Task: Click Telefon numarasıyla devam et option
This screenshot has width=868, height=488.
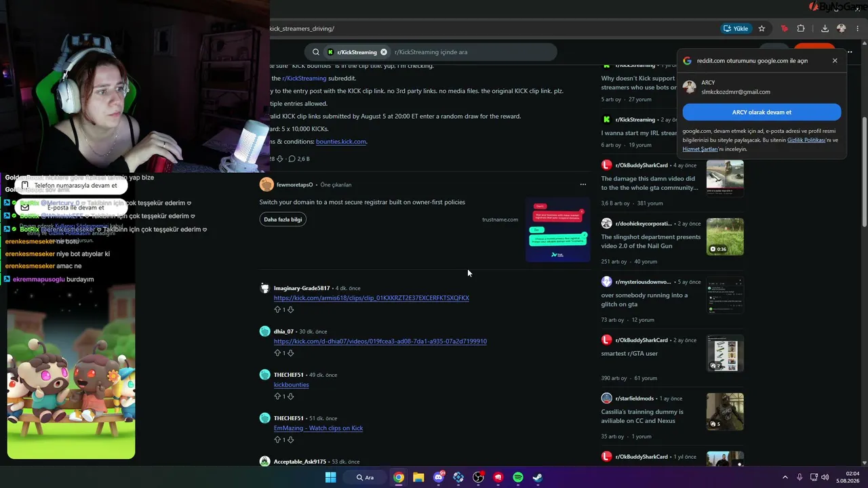Action: tap(71, 185)
